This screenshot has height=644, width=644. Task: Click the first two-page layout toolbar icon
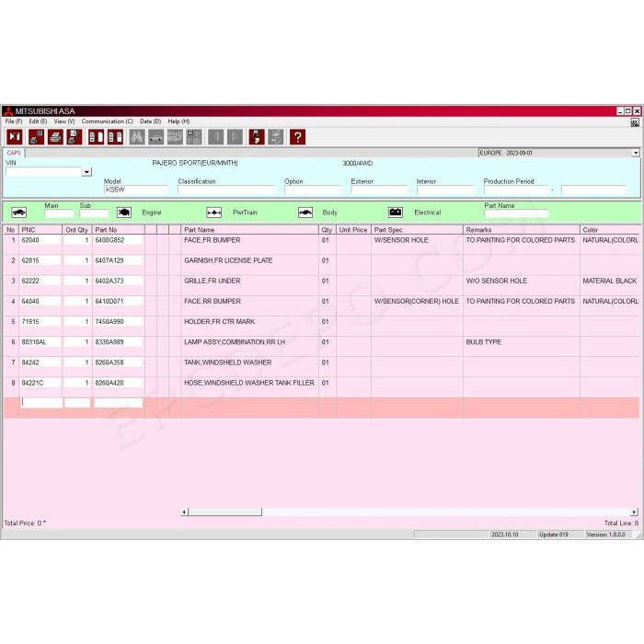pos(96,137)
